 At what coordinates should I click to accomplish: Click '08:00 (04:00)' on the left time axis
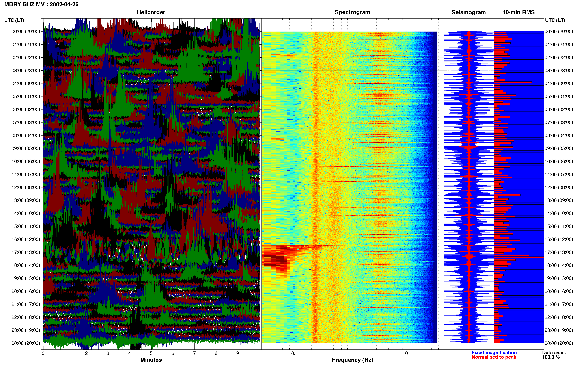[x=26, y=135]
